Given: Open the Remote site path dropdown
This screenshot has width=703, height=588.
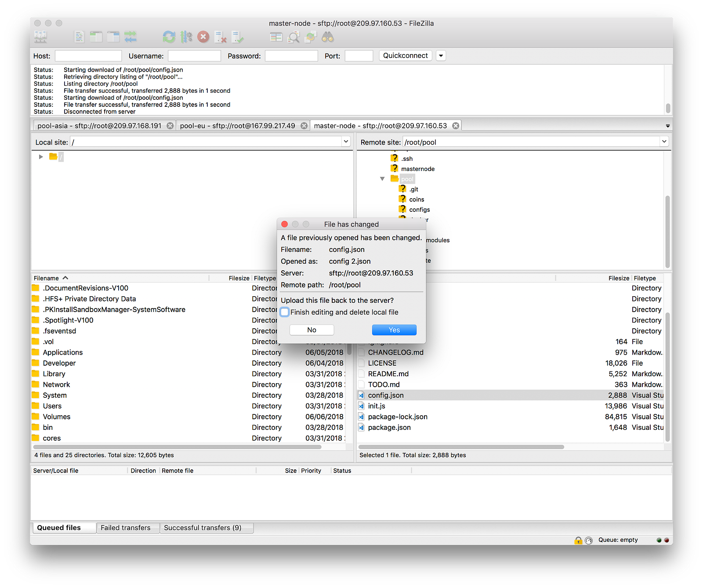Looking at the screenshot, I should click(x=664, y=142).
